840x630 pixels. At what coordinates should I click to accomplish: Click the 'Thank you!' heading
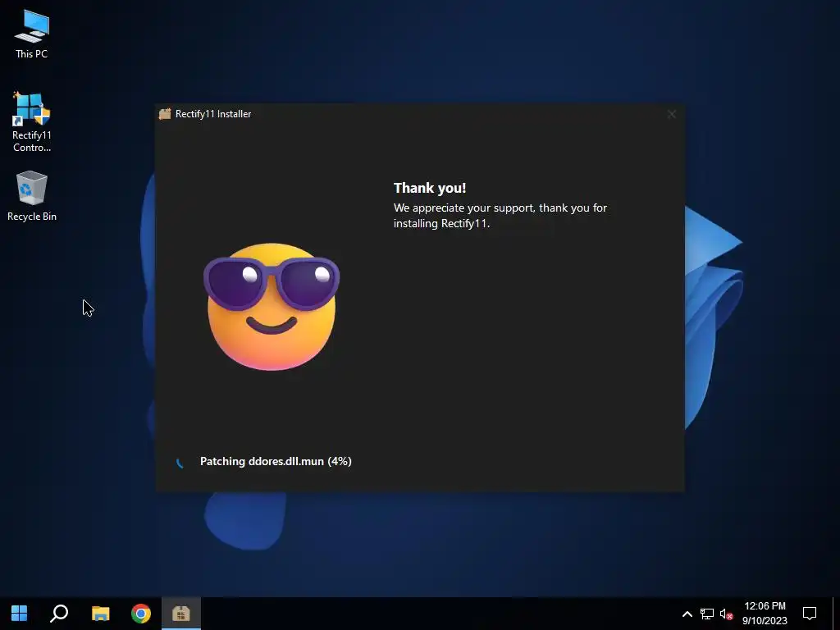(x=430, y=188)
